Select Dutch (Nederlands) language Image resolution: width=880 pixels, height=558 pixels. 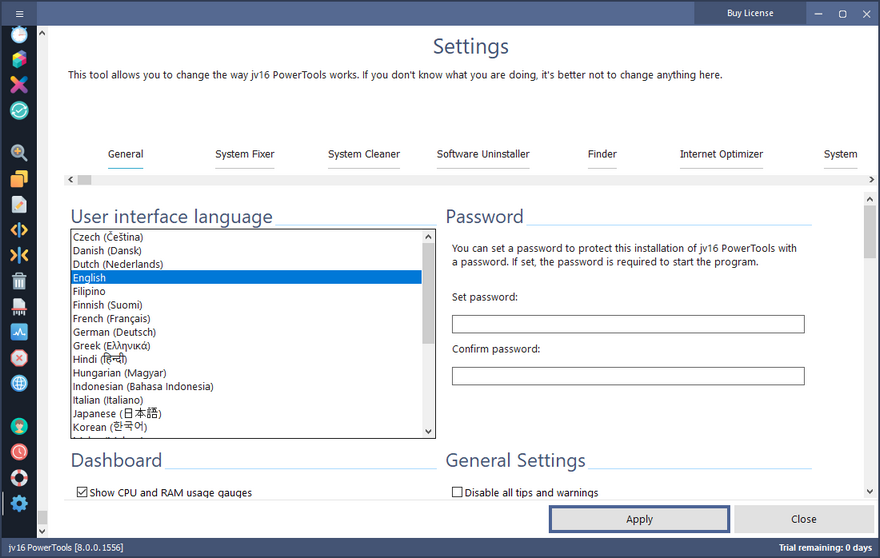(246, 264)
